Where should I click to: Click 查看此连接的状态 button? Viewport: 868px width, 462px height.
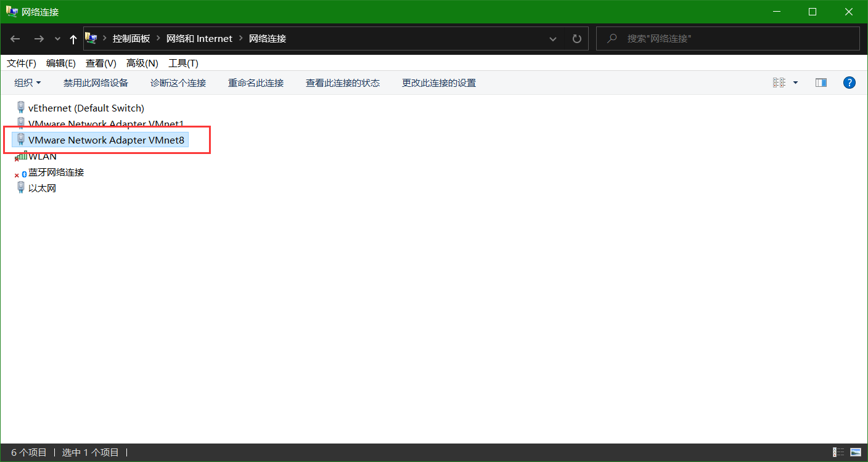(x=343, y=83)
